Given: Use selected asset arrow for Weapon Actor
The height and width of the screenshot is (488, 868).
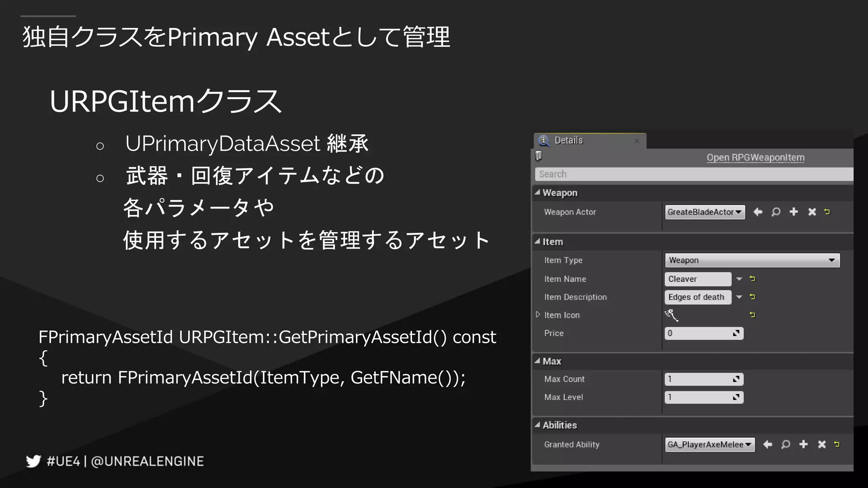Looking at the screenshot, I should click(758, 212).
